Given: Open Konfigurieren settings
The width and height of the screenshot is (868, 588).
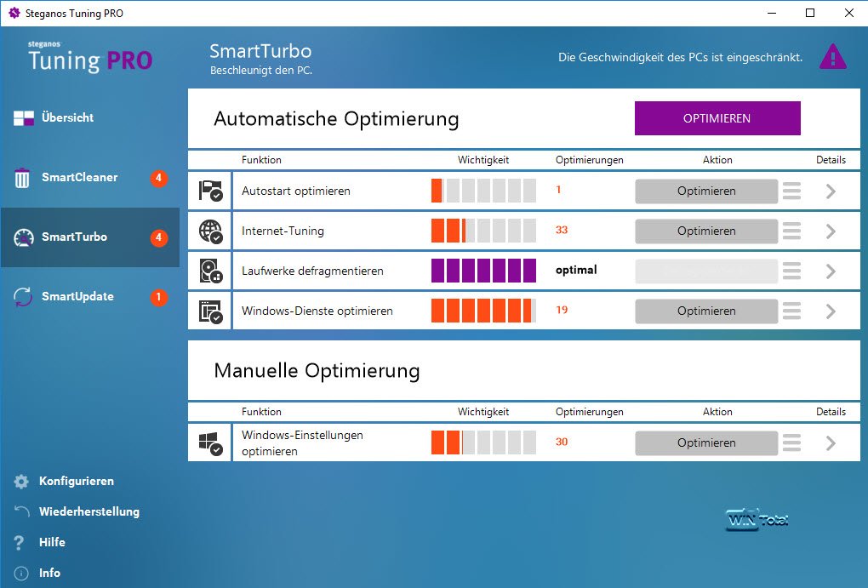Looking at the screenshot, I should pos(76,481).
